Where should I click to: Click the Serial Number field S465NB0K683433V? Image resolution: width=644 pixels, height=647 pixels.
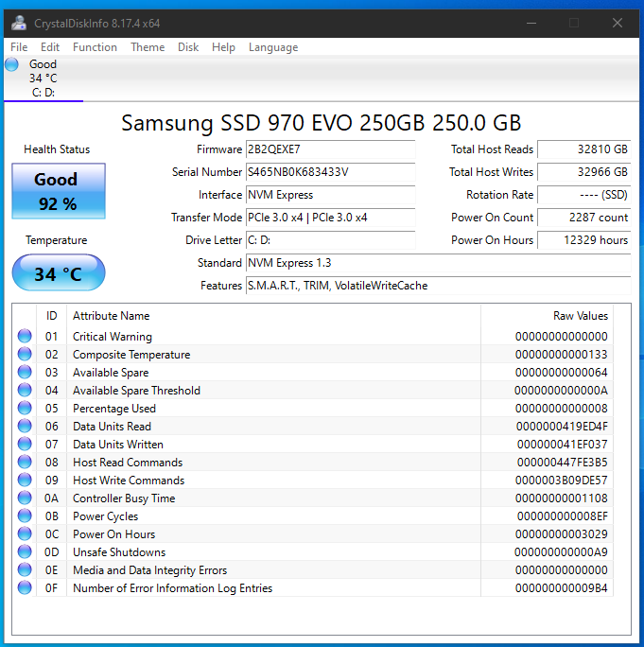click(x=330, y=172)
